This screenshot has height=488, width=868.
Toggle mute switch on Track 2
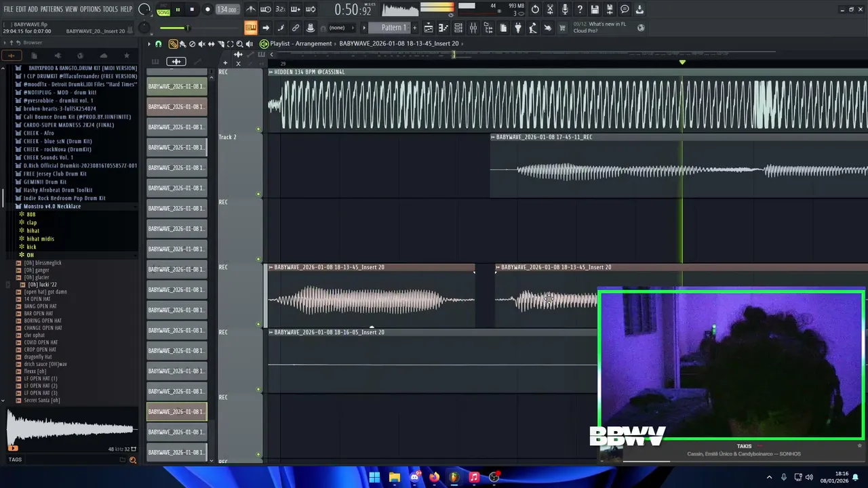coord(258,194)
